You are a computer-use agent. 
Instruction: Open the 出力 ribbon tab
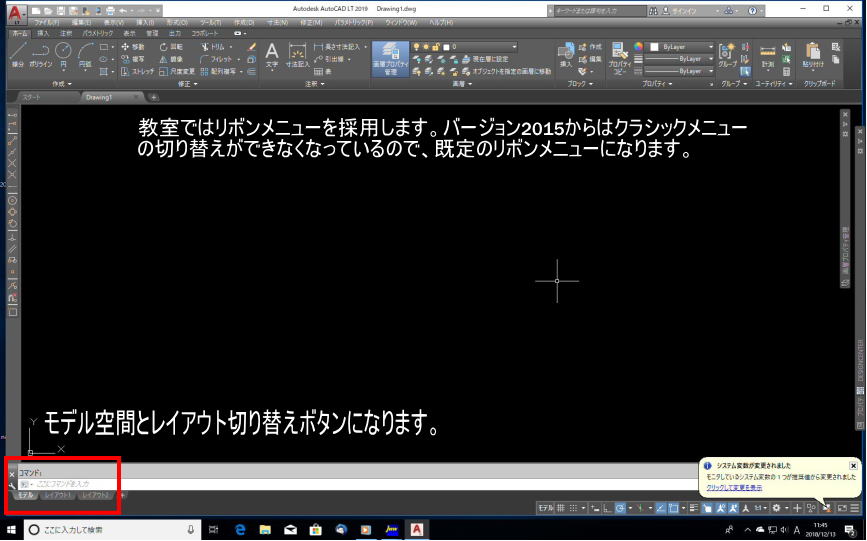click(x=175, y=34)
